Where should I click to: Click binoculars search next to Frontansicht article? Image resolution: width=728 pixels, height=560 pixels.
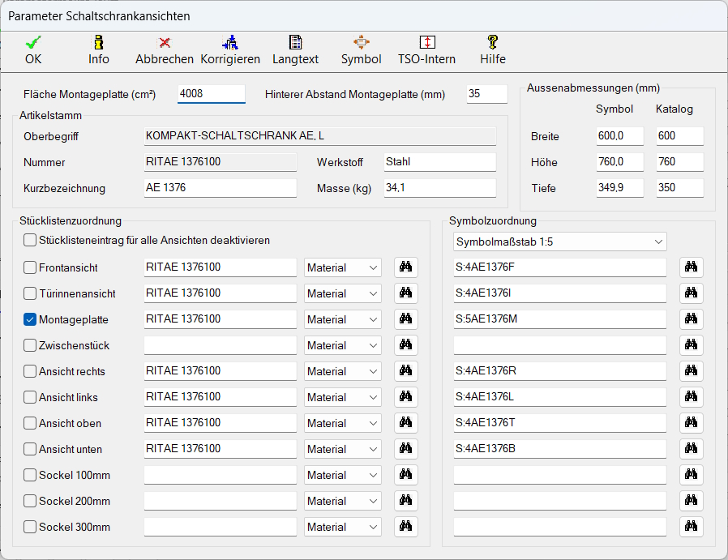point(405,267)
